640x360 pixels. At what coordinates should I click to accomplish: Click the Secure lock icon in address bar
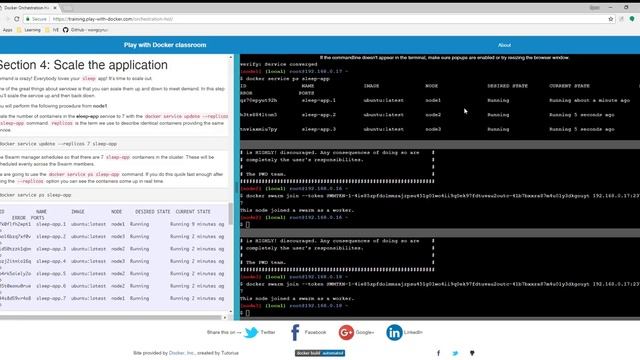pos(28,19)
